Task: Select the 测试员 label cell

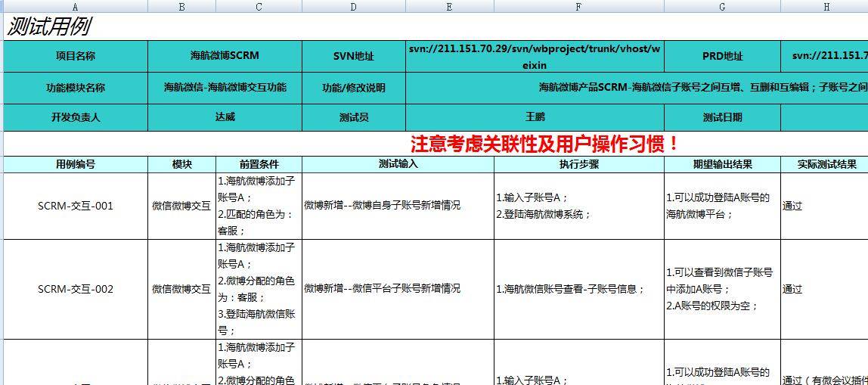Action: coord(354,117)
